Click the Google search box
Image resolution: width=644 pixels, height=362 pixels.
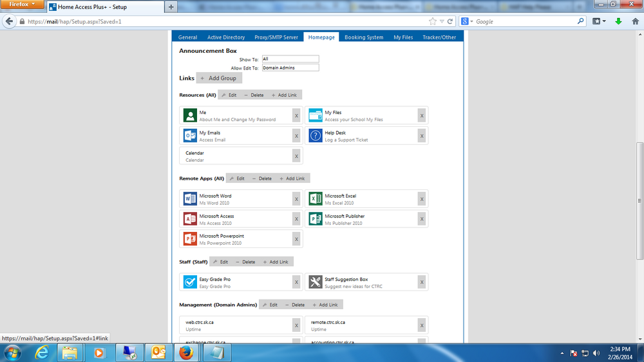pyautogui.click(x=525, y=21)
